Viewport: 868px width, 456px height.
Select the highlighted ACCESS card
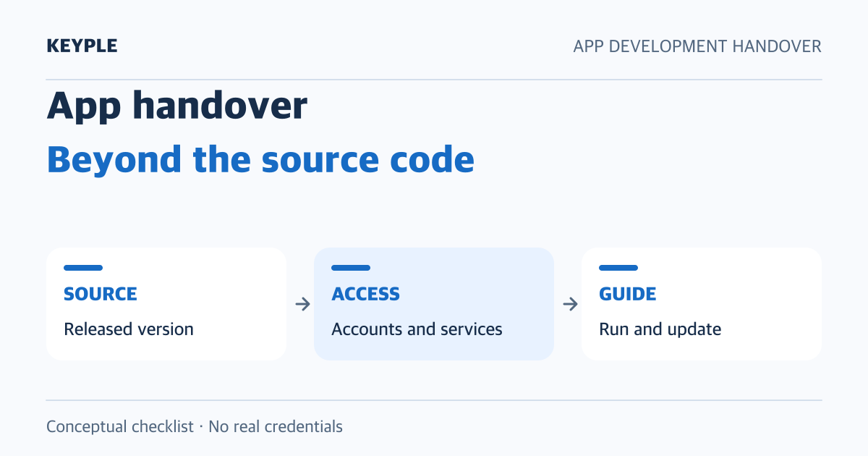(x=434, y=304)
